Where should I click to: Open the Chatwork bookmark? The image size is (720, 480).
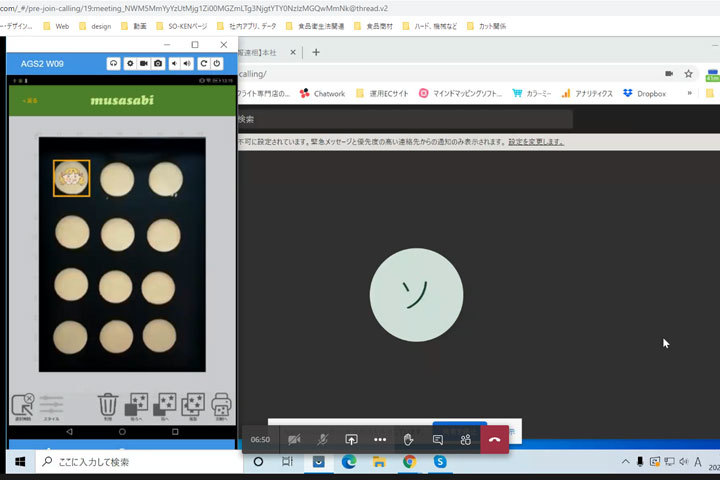point(322,94)
